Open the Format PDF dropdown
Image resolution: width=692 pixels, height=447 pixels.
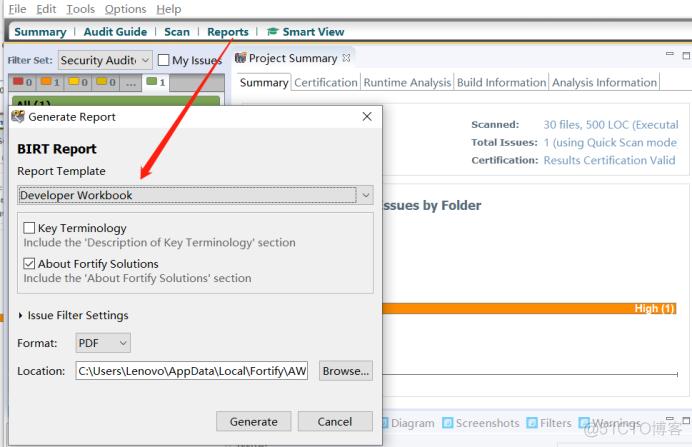coord(103,343)
